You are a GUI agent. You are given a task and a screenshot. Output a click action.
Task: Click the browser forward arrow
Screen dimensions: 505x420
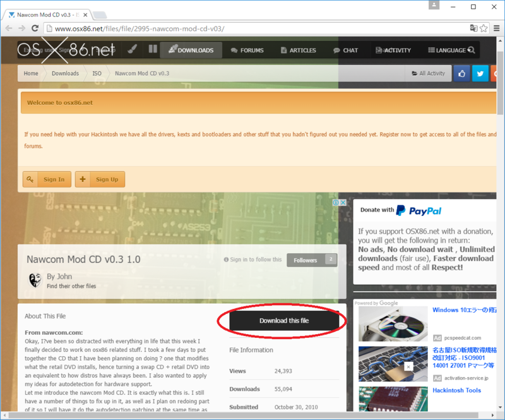tap(21, 28)
